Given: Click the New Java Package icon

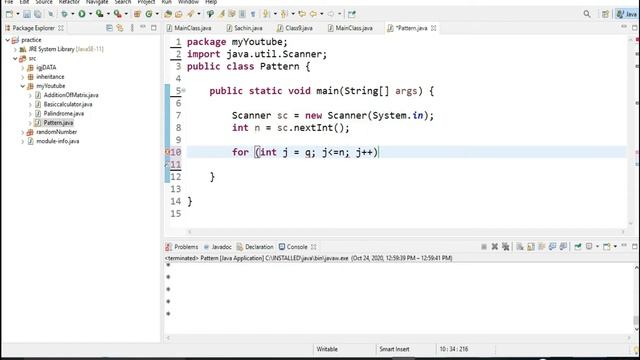Looking at the screenshot, I should click(x=137, y=14).
